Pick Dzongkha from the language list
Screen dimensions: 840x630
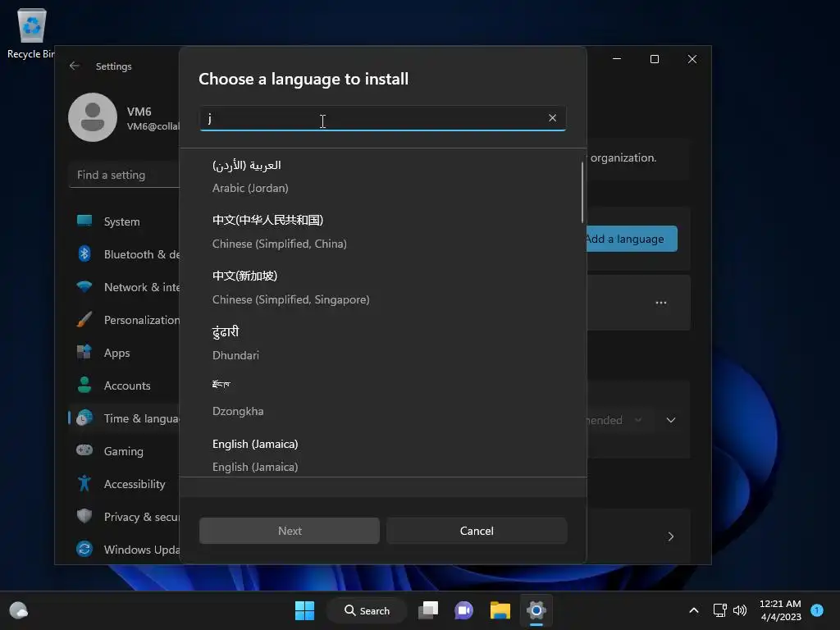382,399
